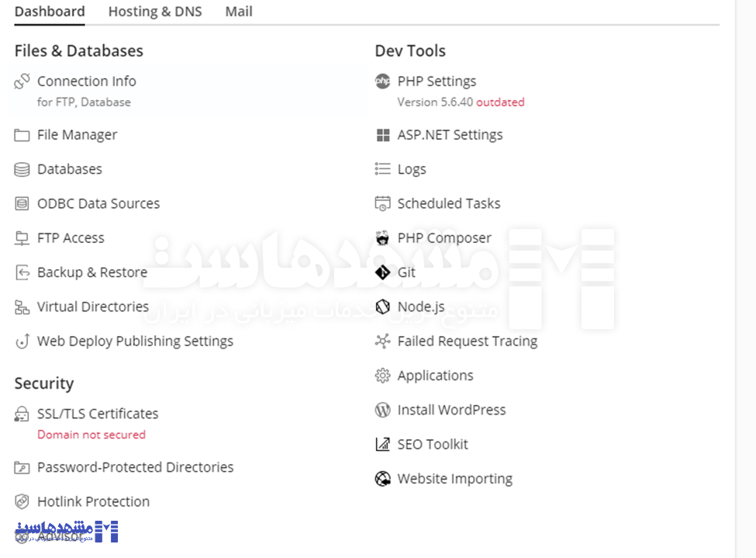Go to SSL/TLS Certificates
The image size is (756, 558).
pos(98,414)
